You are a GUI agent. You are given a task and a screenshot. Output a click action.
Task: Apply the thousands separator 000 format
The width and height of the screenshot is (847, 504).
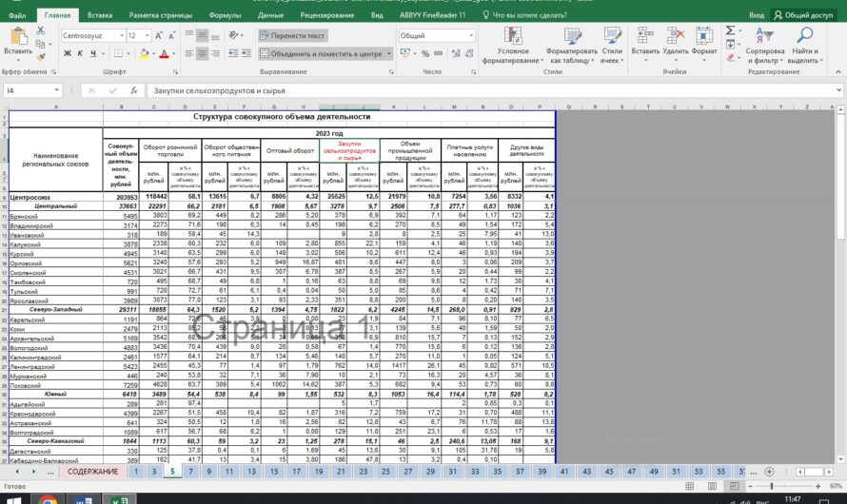click(438, 53)
